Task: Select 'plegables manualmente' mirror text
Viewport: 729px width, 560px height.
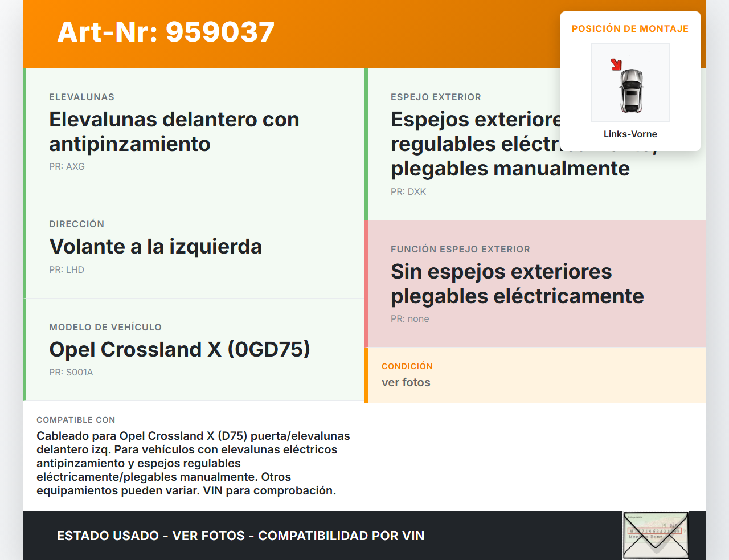Action: click(x=510, y=169)
